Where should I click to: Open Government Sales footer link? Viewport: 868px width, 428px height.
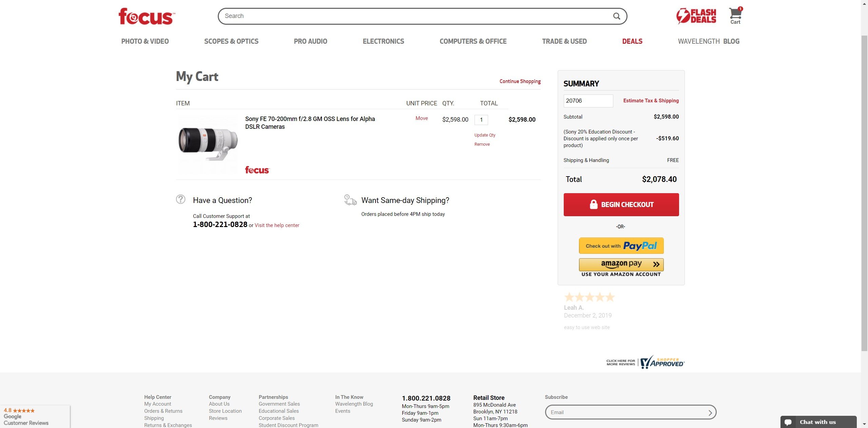pos(279,404)
